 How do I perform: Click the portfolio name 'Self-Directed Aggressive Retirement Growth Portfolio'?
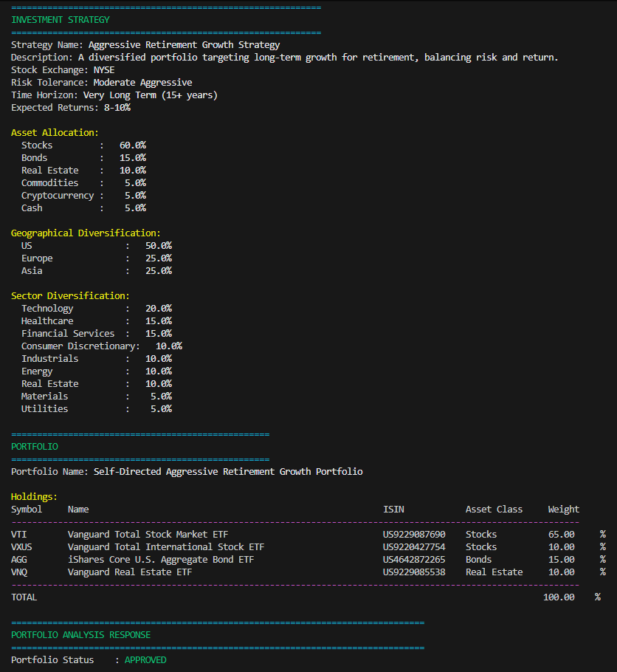coord(228,472)
